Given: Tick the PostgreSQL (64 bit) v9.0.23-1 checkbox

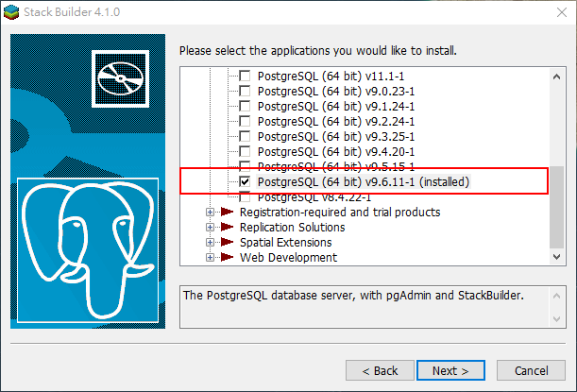Looking at the screenshot, I should pyautogui.click(x=245, y=92).
